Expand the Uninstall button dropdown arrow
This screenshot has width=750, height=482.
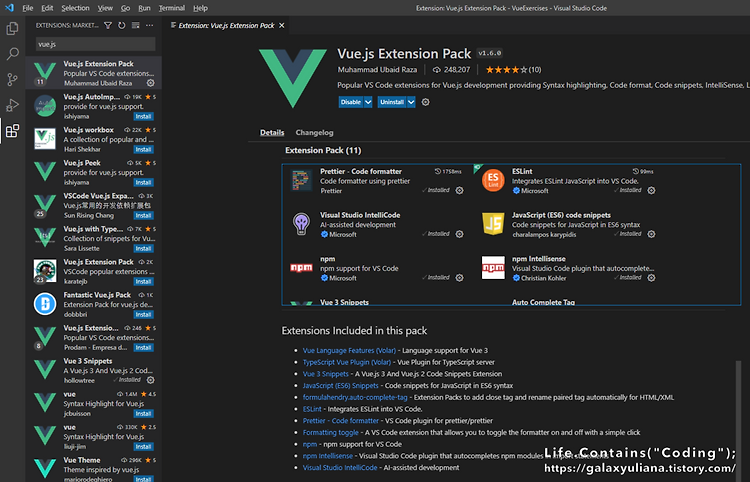(411, 102)
